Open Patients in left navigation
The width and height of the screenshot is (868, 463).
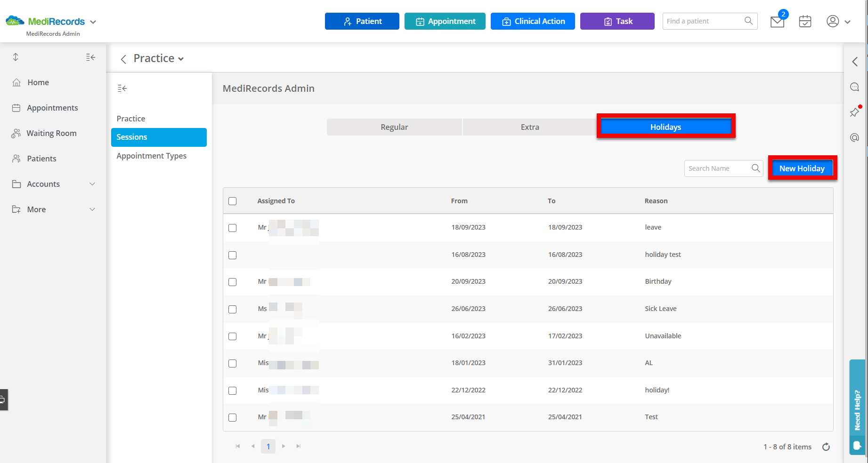click(41, 159)
